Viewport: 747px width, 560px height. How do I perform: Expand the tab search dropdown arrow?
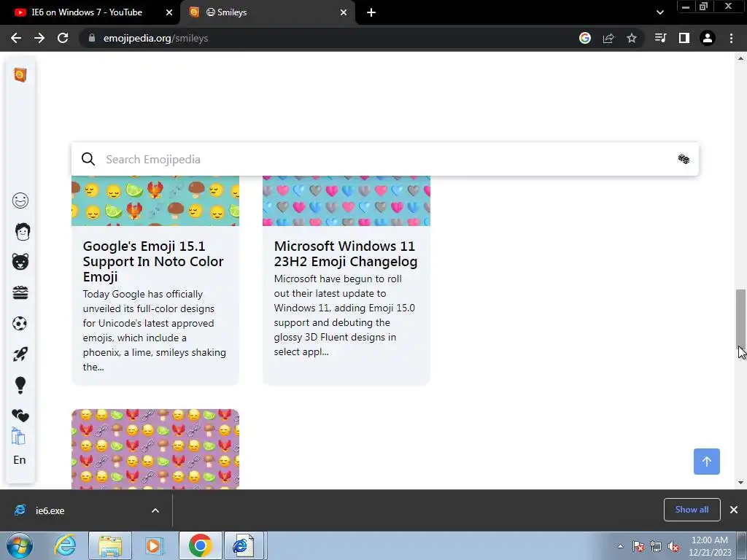click(x=659, y=12)
